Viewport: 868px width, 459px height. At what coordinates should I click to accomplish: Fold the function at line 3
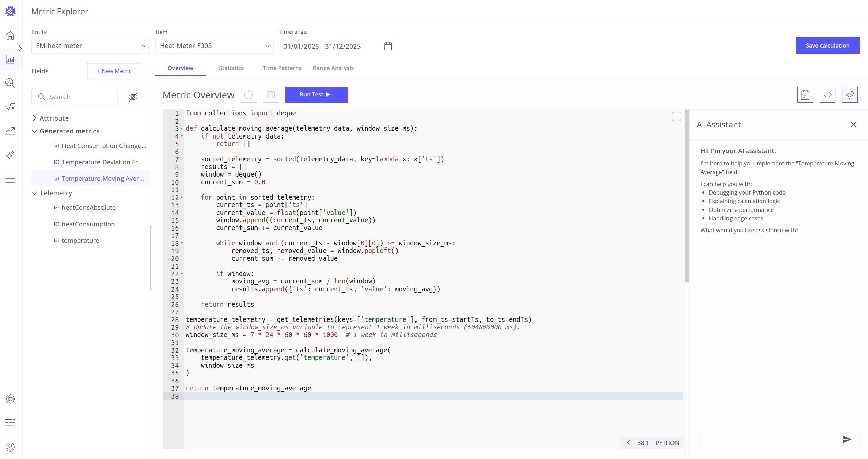[182, 129]
